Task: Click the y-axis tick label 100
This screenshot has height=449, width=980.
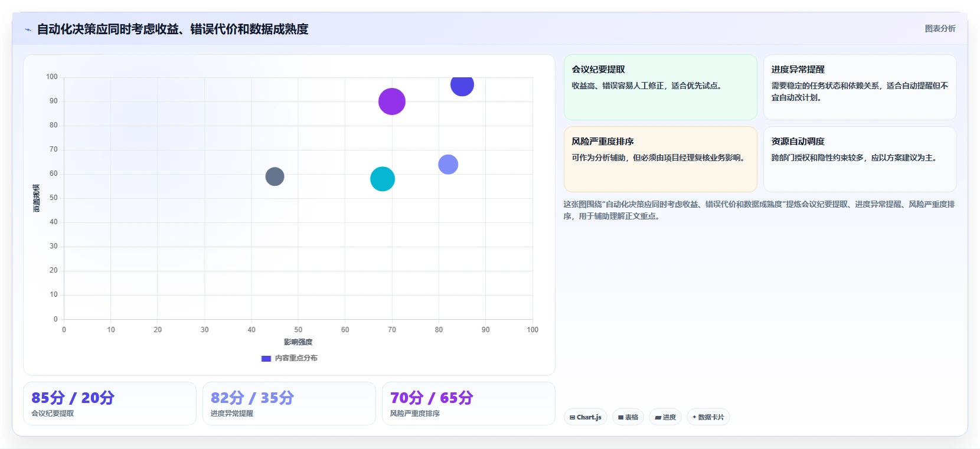Action: click(52, 77)
